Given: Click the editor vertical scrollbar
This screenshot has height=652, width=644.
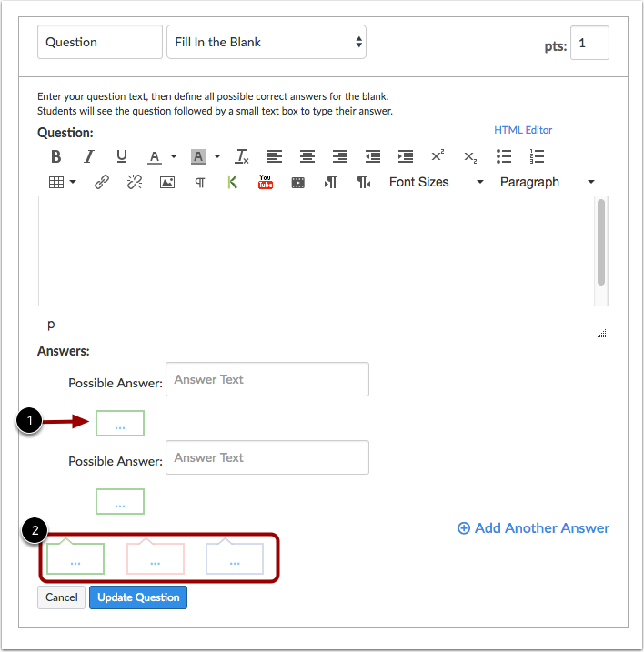Looking at the screenshot, I should 600,243.
